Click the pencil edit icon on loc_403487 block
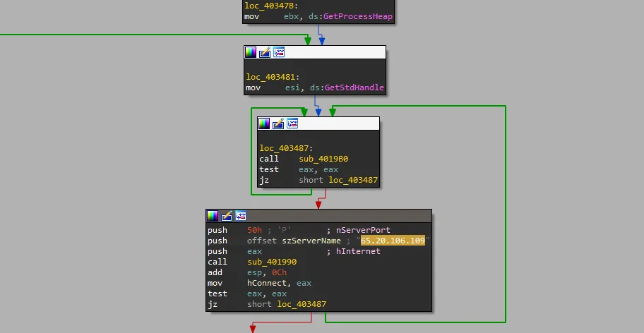 (x=278, y=123)
